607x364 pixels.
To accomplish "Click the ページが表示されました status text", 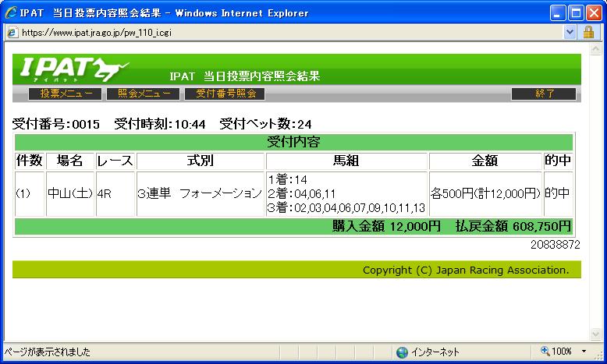I will (x=48, y=352).
